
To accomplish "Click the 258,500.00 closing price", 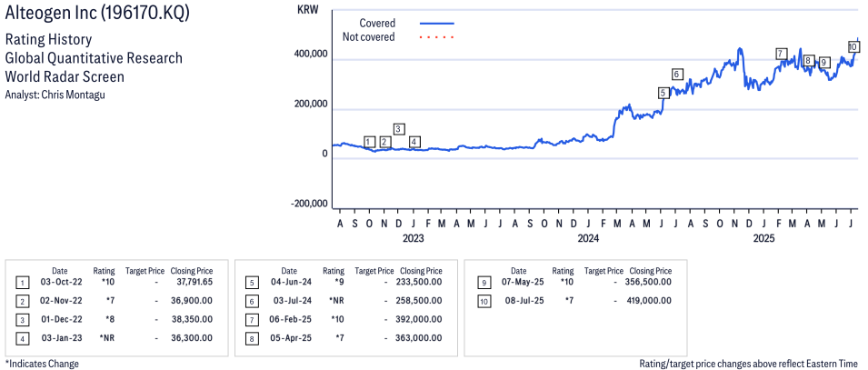I will (x=419, y=301).
